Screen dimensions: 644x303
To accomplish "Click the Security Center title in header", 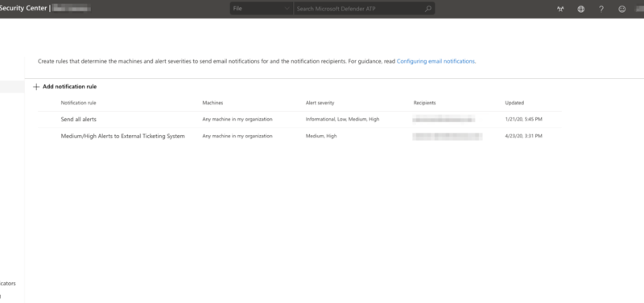I will click(x=23, y=8).
